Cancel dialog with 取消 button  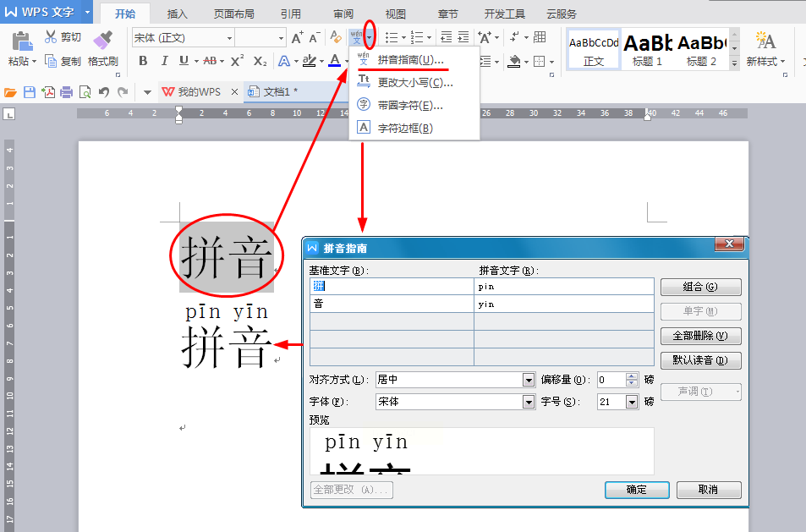(x=709, y=490)
